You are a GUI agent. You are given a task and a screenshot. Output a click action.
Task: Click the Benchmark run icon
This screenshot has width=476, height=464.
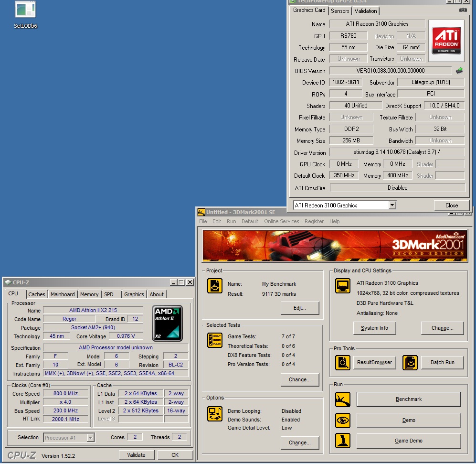click(343, 399)
